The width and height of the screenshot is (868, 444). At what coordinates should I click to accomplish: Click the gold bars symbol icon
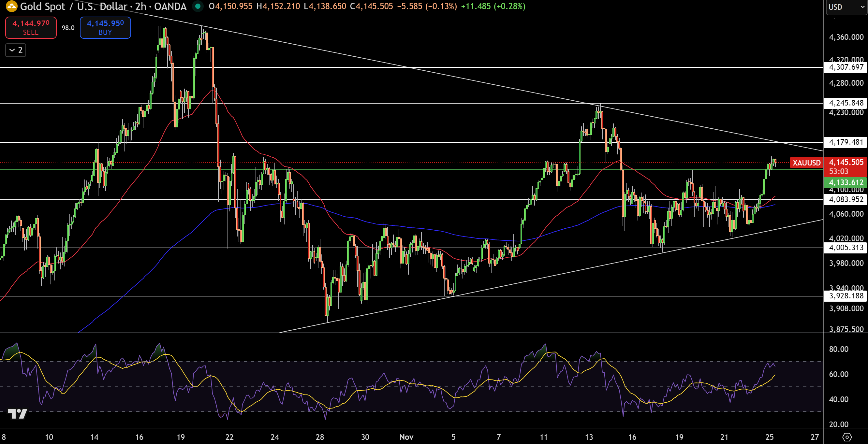11,6
